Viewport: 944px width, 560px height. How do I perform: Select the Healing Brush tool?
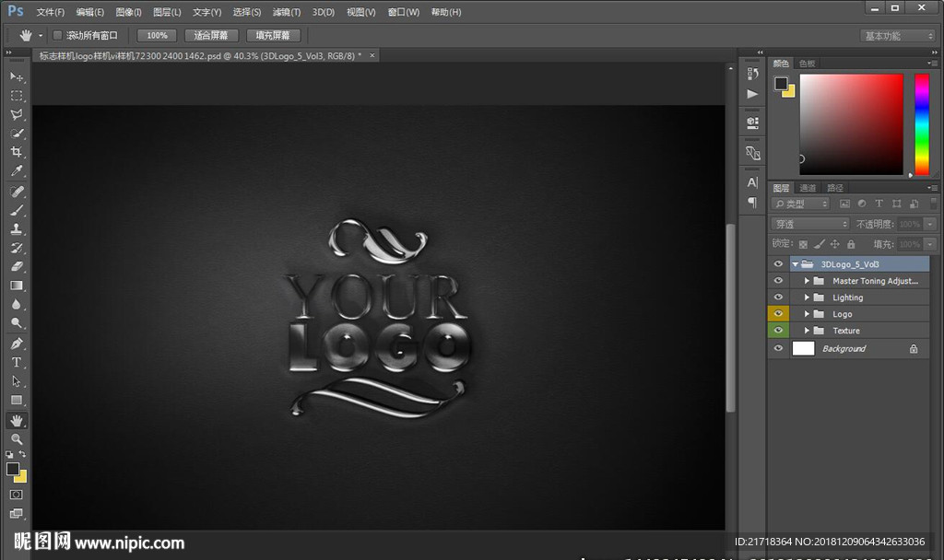(x=17, y=192)
